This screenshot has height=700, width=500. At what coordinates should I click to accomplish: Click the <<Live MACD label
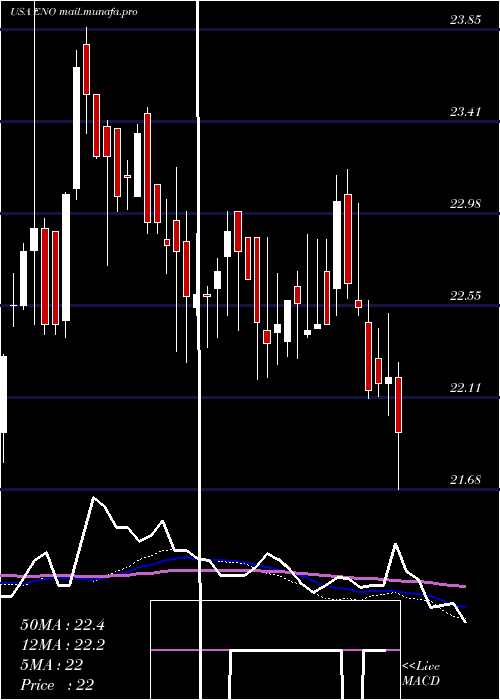click(x=421, y=674)
